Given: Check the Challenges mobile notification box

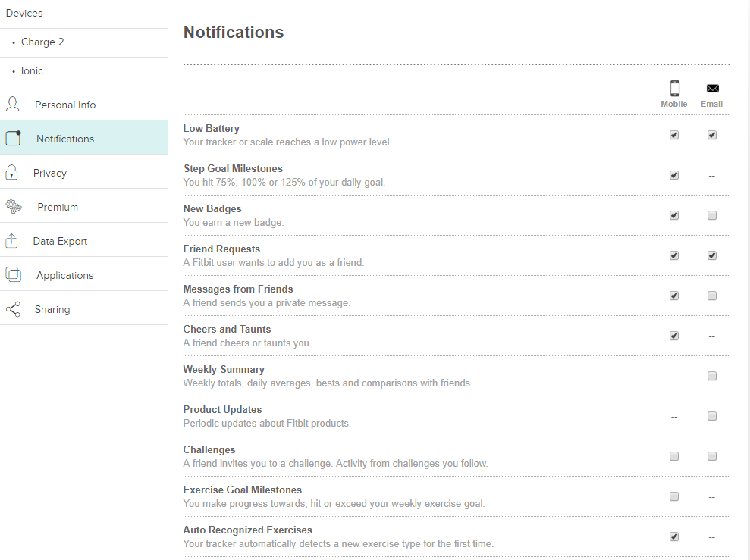Looking at the screenshot, I should pos(673,456).
